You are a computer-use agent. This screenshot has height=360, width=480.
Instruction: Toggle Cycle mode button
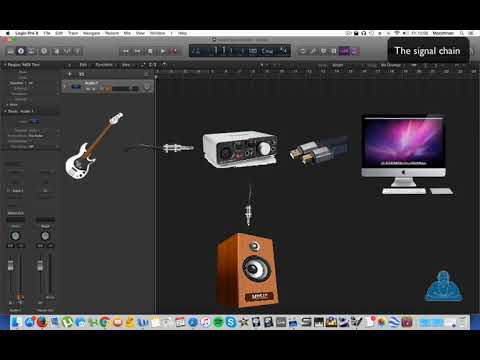click(302, 51)
